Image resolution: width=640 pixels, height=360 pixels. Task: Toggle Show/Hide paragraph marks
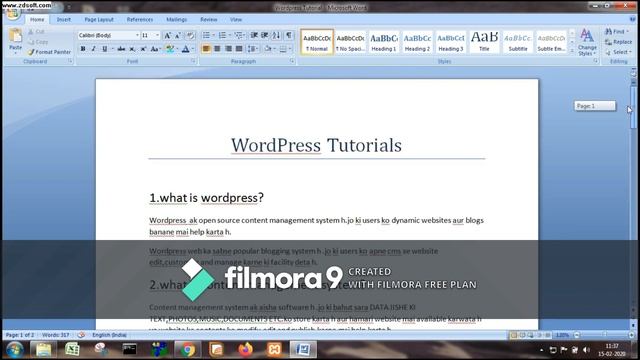(289, 35)
